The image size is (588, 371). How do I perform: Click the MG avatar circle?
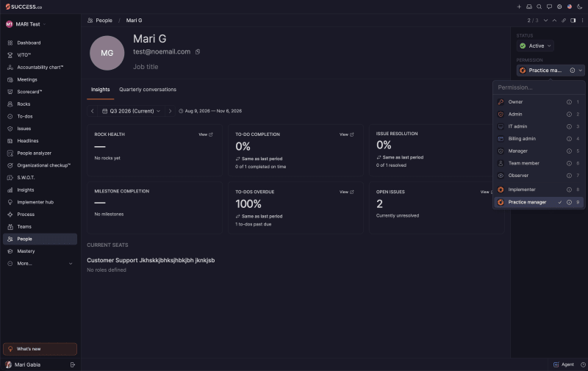click(x=107, y=53)
